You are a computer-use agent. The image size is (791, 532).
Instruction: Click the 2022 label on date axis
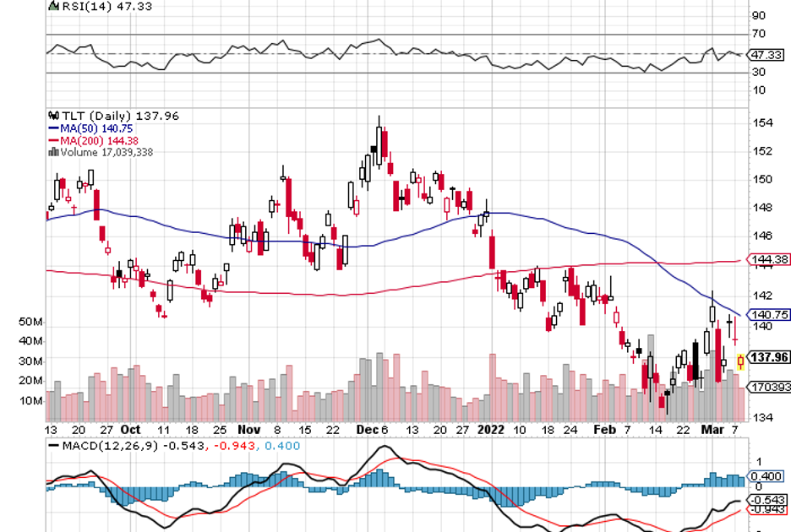tap(491, 430)
